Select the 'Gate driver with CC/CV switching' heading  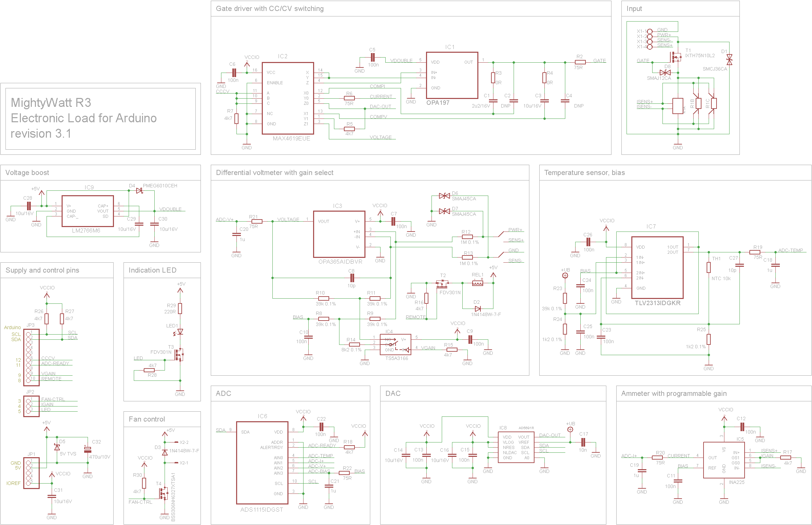270,9
